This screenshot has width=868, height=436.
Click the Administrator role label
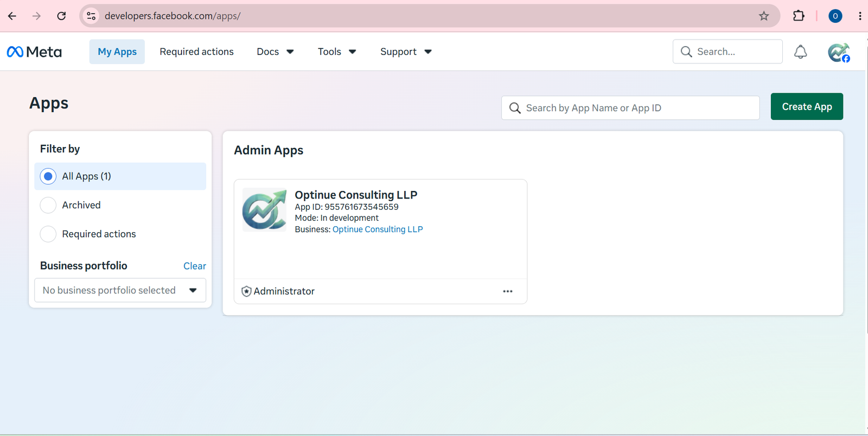pyautogui.click(x=284, y=291)
